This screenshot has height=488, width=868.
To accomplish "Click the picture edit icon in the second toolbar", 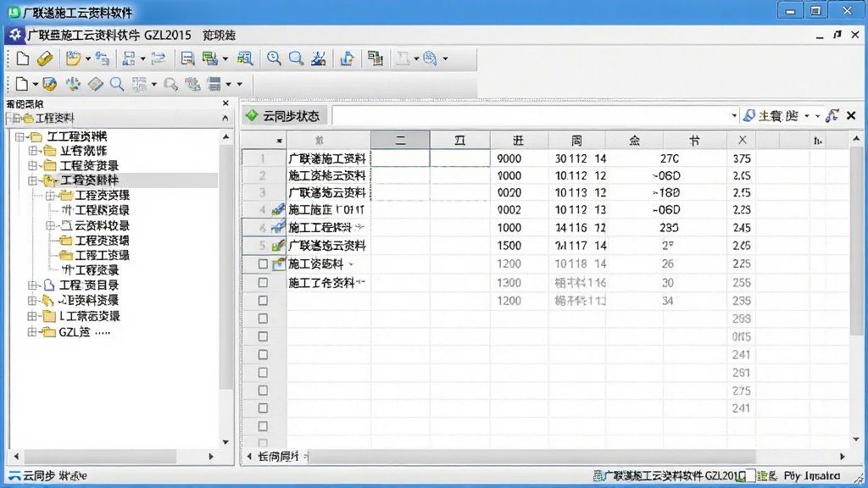I will (49, 84).
